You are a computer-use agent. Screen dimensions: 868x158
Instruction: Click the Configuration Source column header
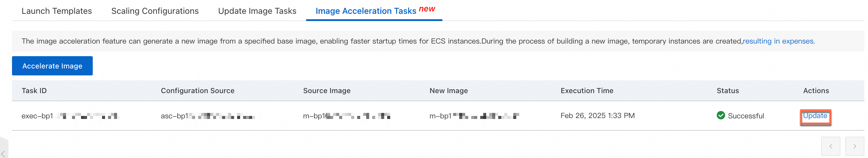pos(197,91)
